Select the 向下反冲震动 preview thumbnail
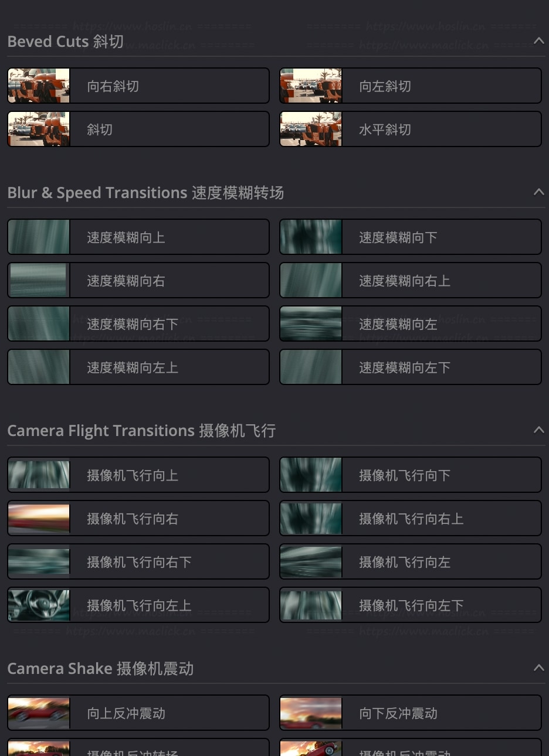Viewport: 549px width, 756px height. tap(311, 713)
